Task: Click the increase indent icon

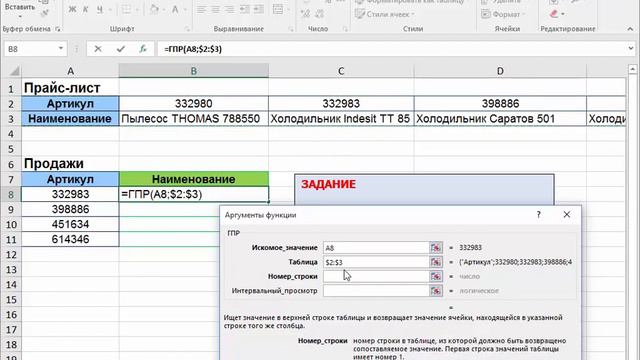Action: pos(259,10)
